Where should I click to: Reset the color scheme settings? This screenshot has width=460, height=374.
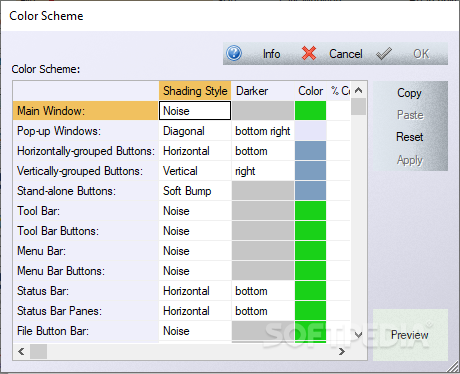[410, 137]
